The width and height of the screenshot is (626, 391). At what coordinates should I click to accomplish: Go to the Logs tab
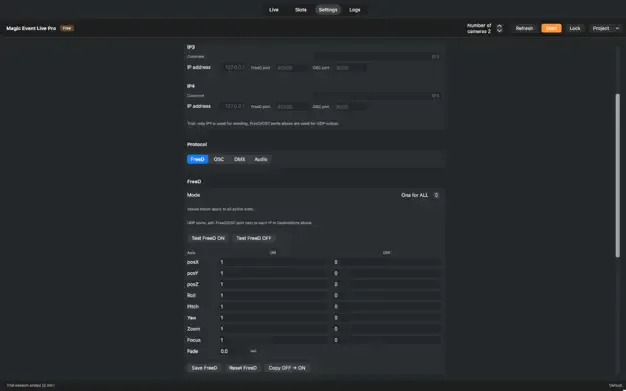355,10
